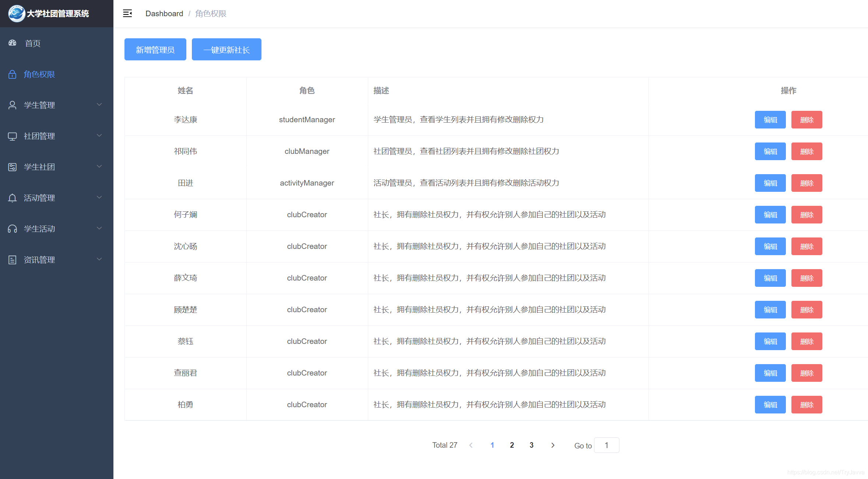Click the user icon for 学生管理
This screenshot has height=479, width=868.
pos(13,105)
